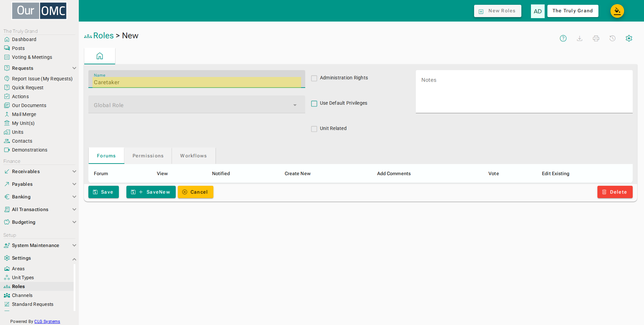Open Standard Requests in sidebar
This screenshot has width=644, height=325.
click(33, 304)
